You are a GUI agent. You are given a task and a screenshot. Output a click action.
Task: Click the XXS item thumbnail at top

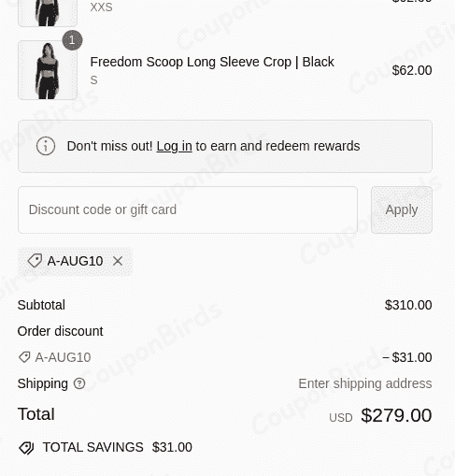pos(48,13)
